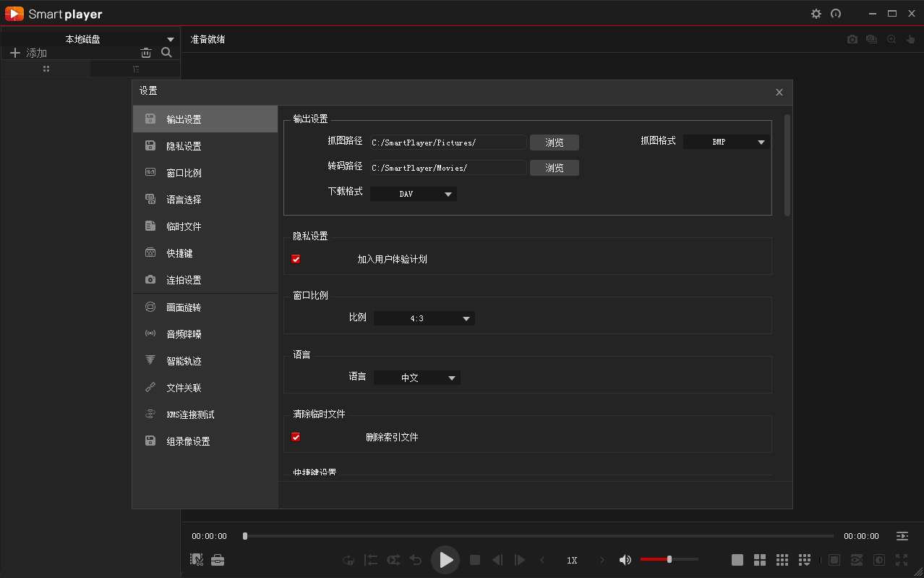Select nine-window grid layout
924x578 pixels.
(782, 560)
